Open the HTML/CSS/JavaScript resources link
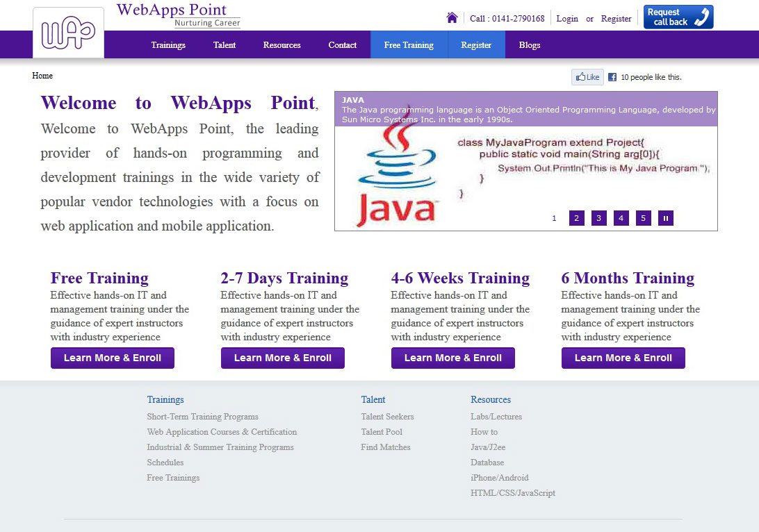Screen dimensions: 759x532 point(513,493)
